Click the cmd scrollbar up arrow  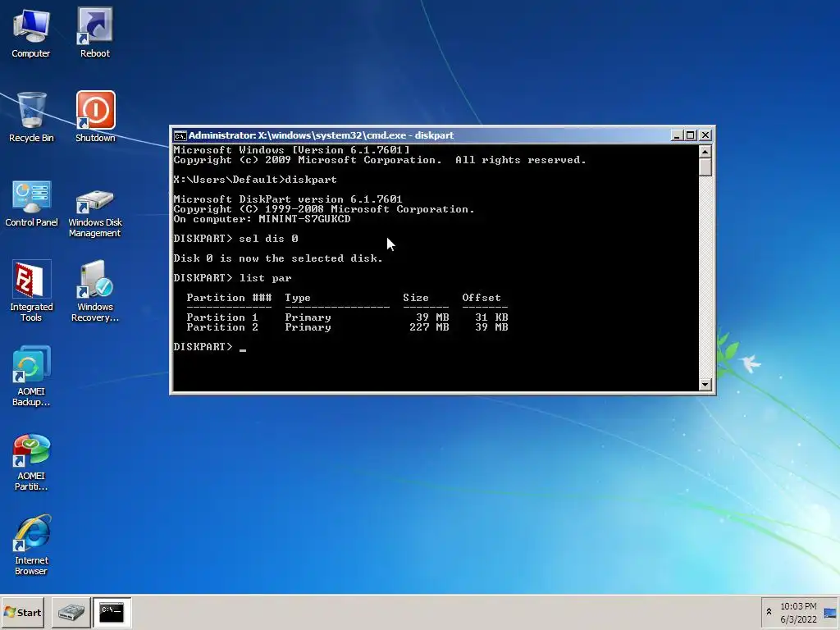tap(705, 152)
